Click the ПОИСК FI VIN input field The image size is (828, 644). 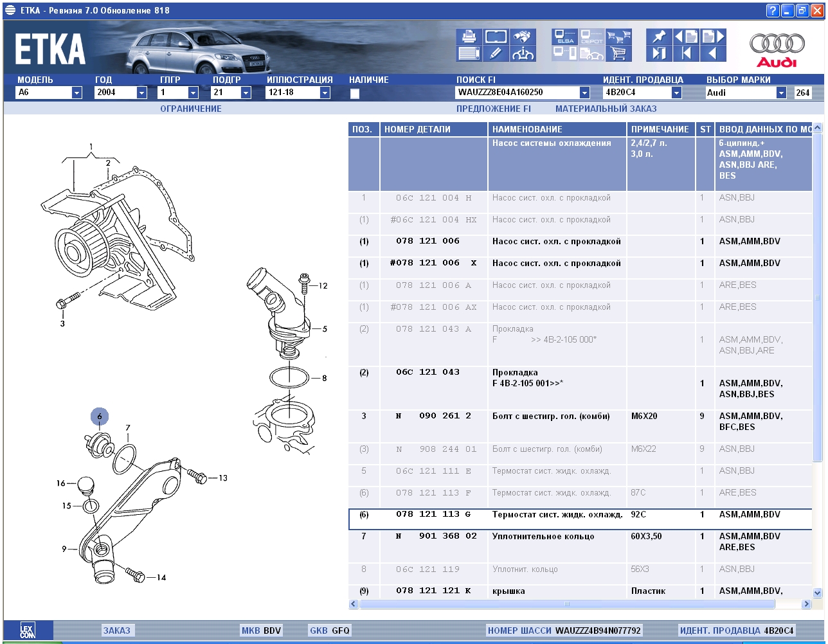(x=517, y=93)
